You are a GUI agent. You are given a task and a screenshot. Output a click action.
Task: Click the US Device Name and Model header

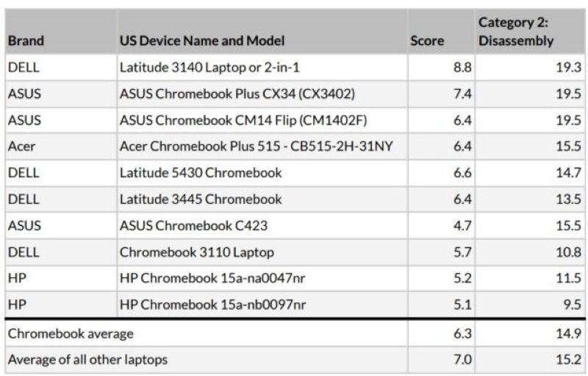point(201,41)
